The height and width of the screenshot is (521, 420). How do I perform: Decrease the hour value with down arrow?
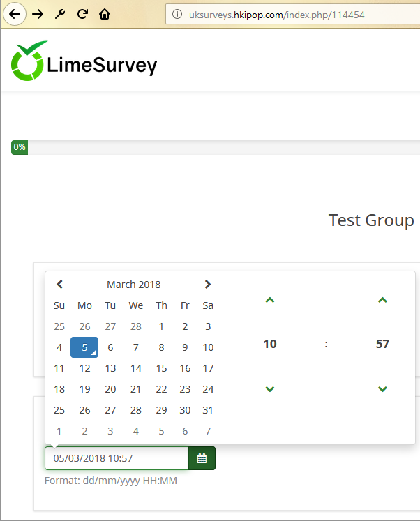point(270,388)
